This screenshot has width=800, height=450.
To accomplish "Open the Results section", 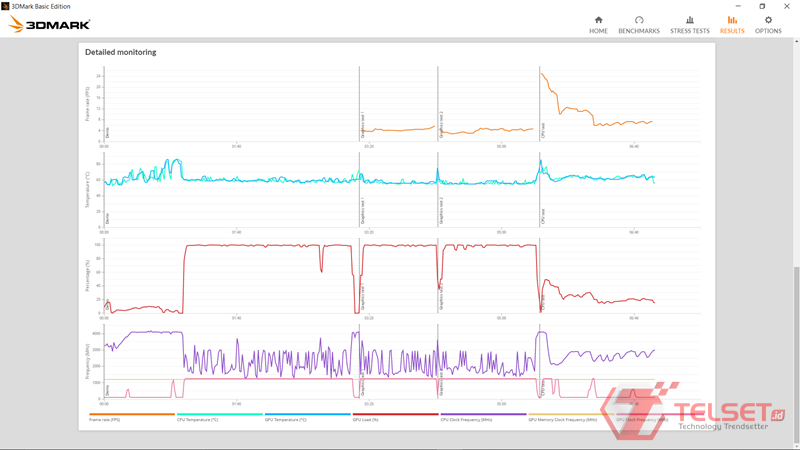I will (732, 24).
